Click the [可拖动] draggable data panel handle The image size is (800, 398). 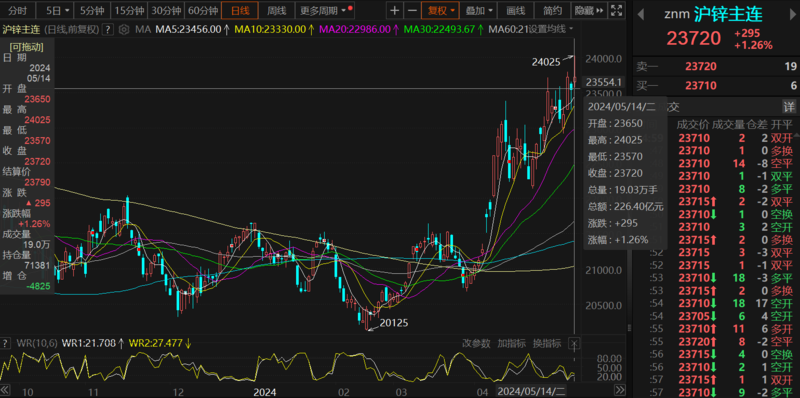click(26, 47)
